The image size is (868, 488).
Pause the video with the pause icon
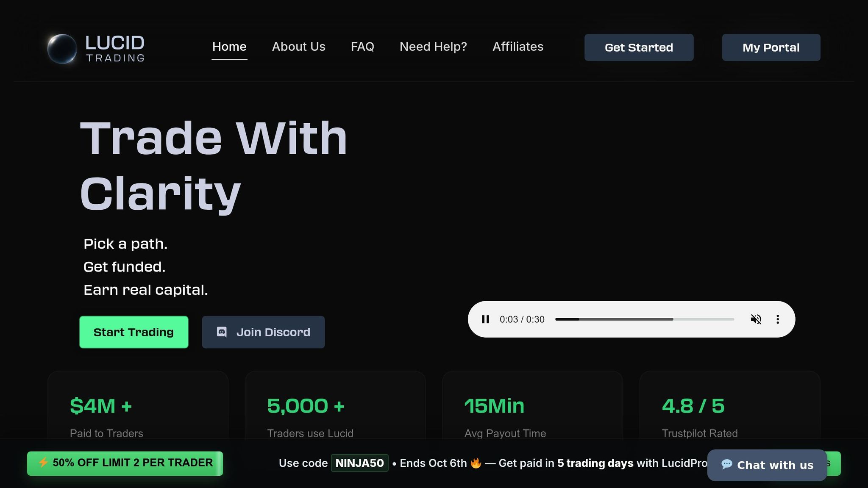[485, 319]
